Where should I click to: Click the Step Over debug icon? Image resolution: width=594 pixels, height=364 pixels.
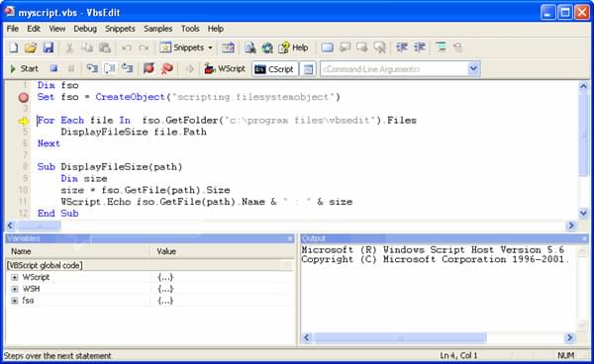tap(110, 68)
